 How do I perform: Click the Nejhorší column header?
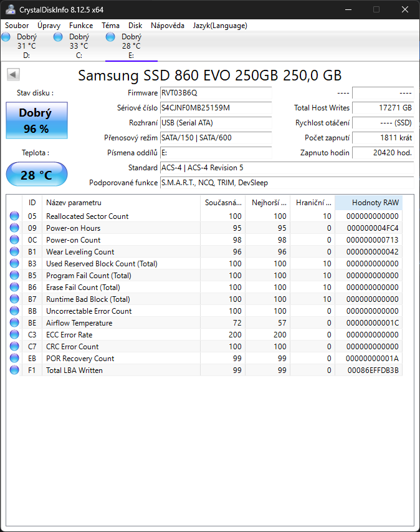(268, 203)
